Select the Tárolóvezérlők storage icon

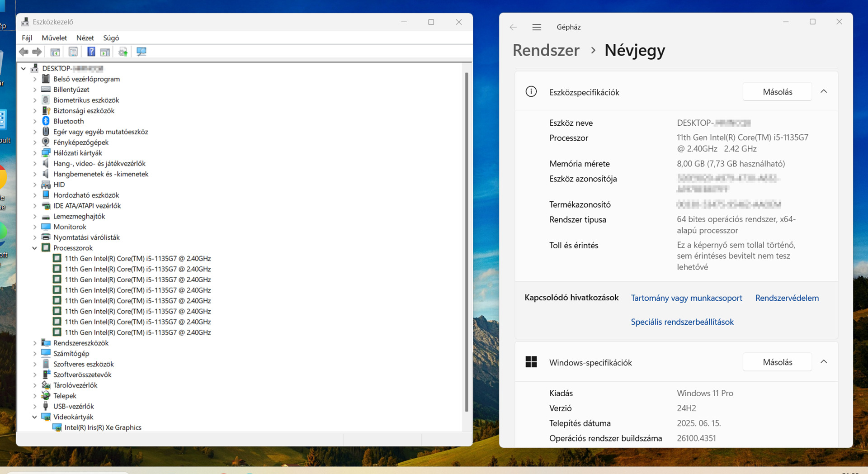point(46,385)
